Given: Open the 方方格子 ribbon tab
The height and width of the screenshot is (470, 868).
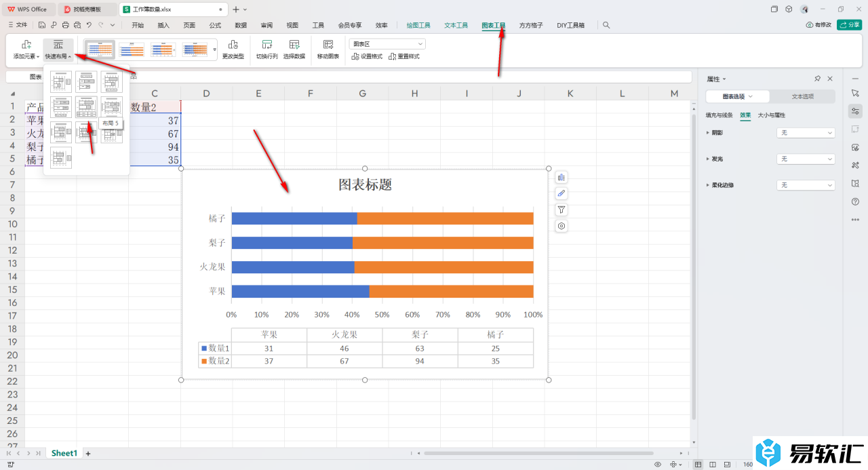Looking at the screenshot, I should point(531,25).
